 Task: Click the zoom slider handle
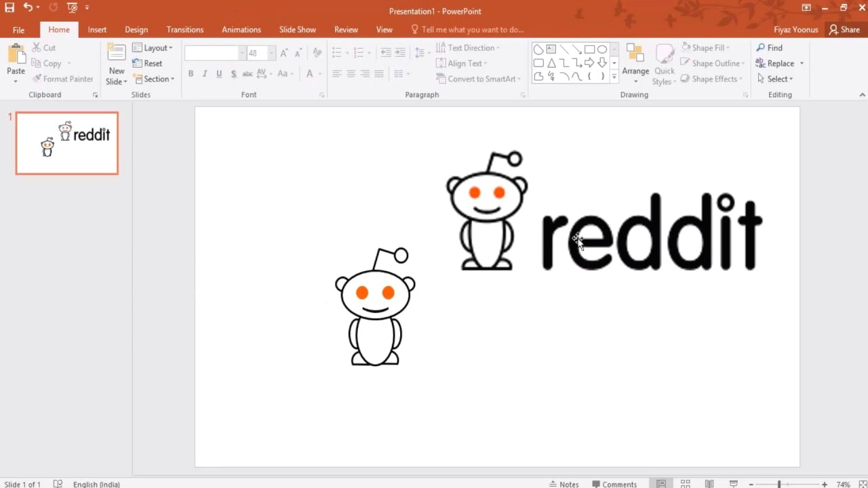coord(779,484)
